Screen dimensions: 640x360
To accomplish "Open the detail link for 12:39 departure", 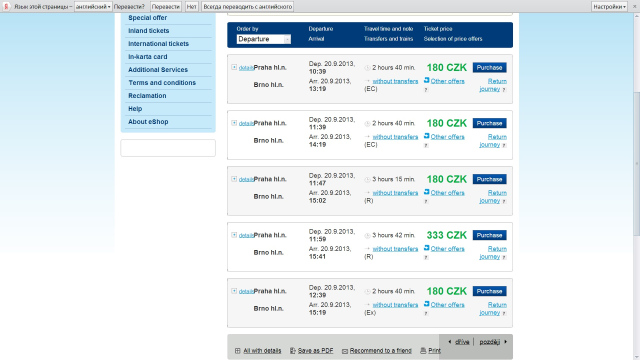I will 246,291.
